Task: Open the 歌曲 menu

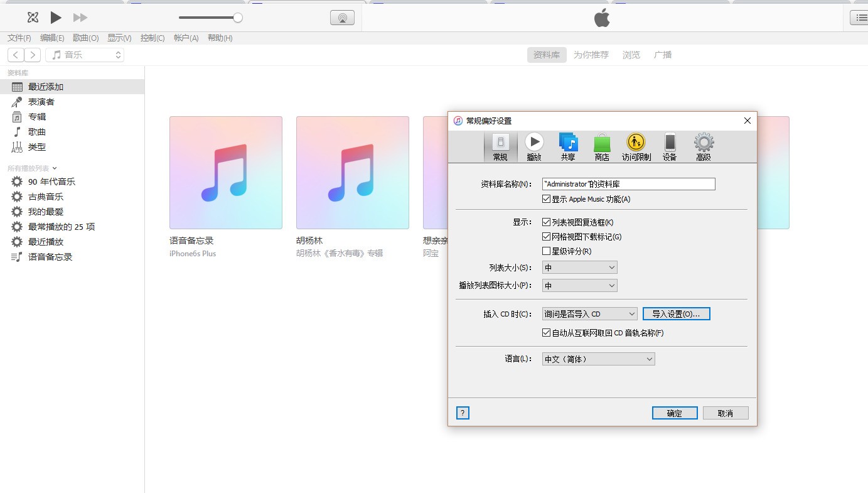Action: (85, 38)
